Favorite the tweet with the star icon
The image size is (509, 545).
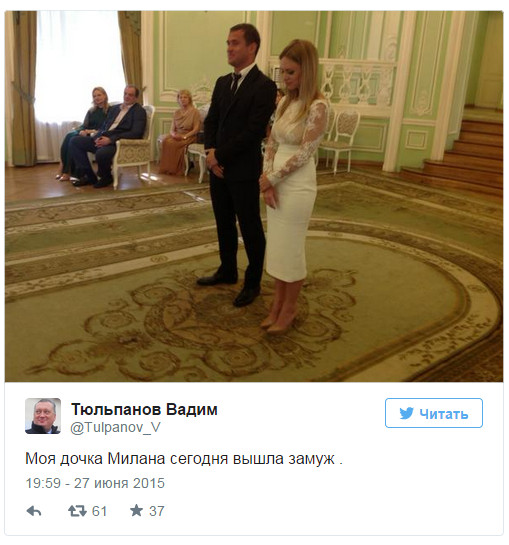[x=136, y=511]
